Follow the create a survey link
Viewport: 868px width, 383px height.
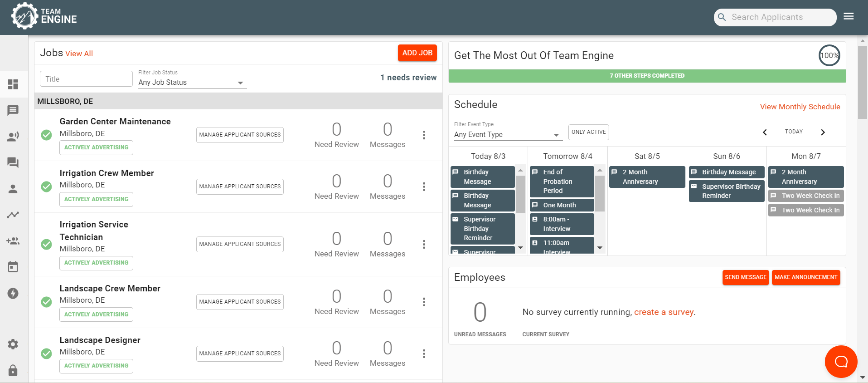[x=663, y=312]
